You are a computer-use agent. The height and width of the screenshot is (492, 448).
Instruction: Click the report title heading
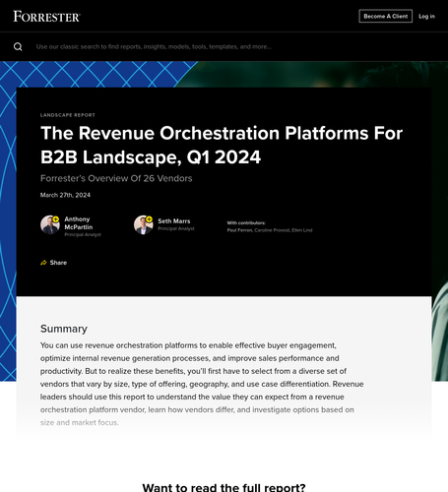222,145
